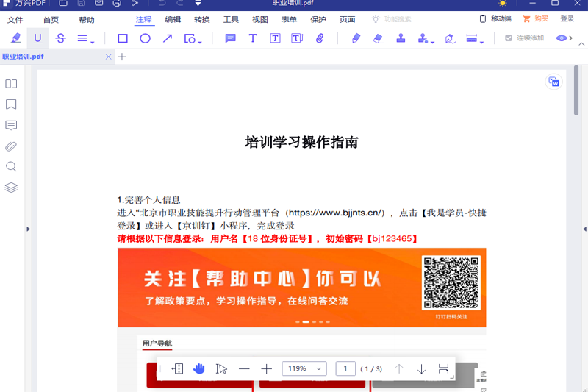588x392 pixels.
Task: Select the stamp tool
Action: pos(401,38)
